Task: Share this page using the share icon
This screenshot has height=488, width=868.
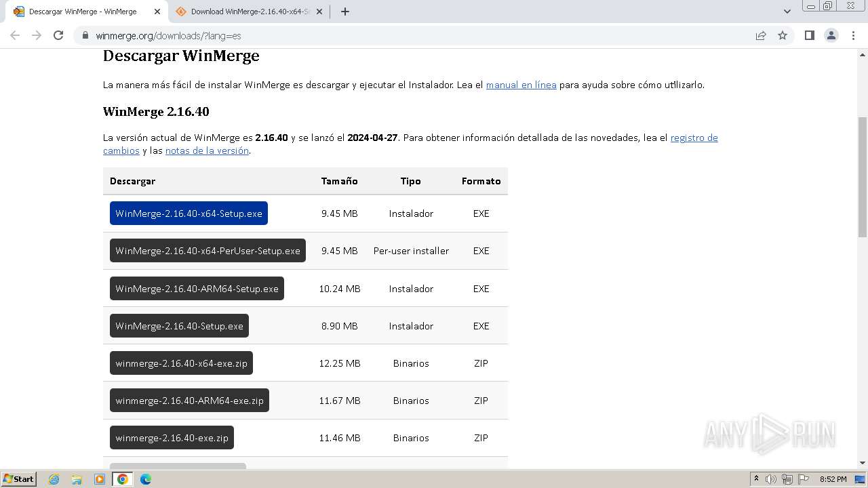Action: click(761, 35)
